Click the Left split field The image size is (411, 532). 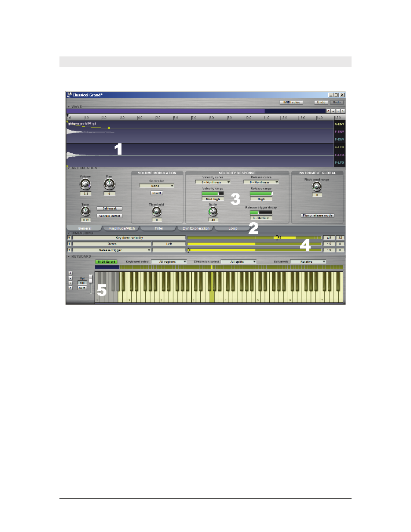tap(169, 244)
